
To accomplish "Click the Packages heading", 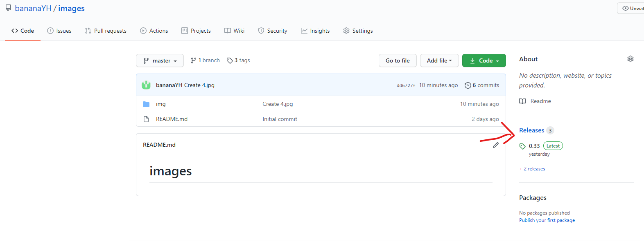I will point(533,198).
